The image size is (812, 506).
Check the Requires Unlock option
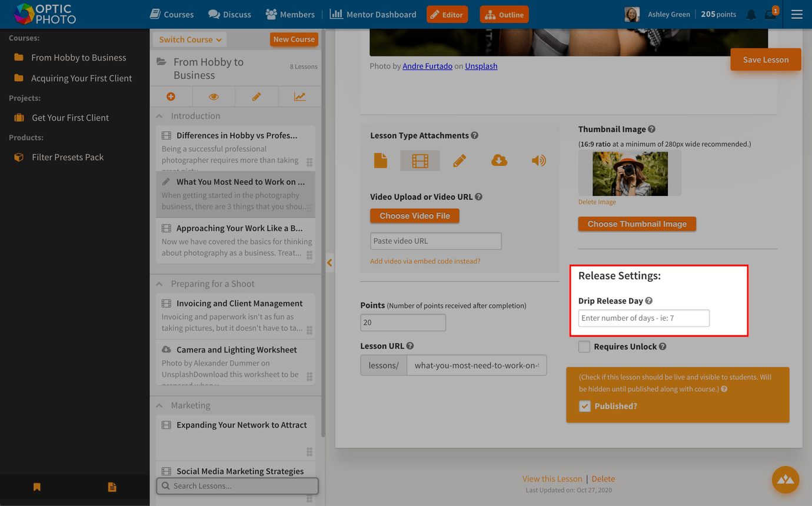[584, 347]
